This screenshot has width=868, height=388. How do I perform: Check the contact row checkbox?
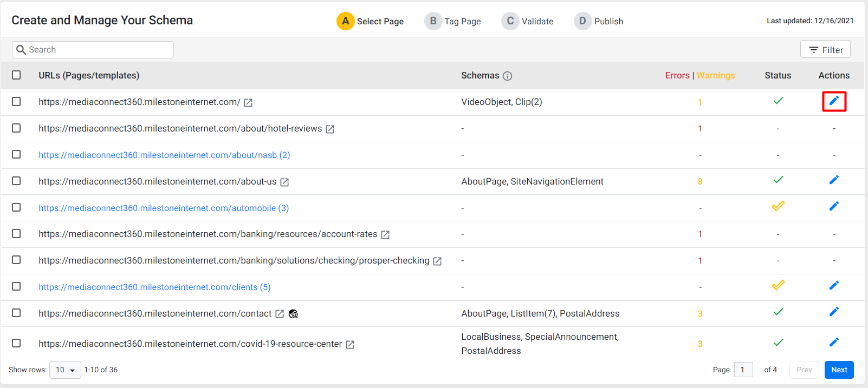click(16, 313)
